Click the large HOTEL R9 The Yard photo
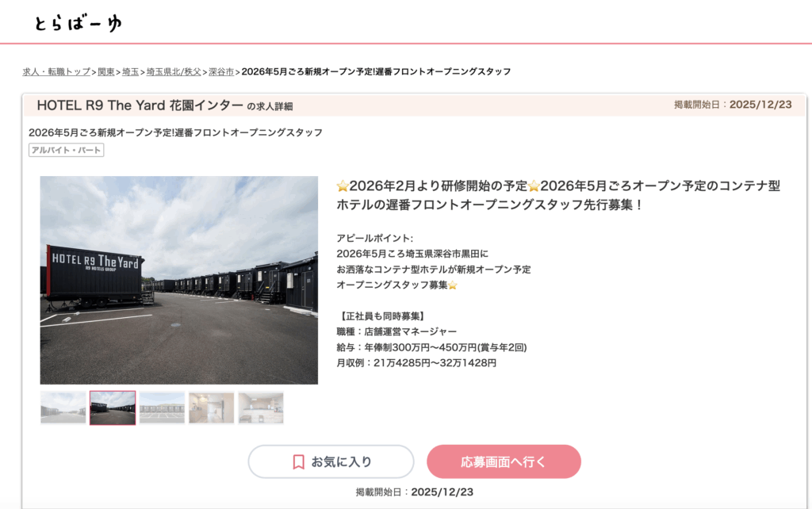812x509 pixels. point(179,280)
